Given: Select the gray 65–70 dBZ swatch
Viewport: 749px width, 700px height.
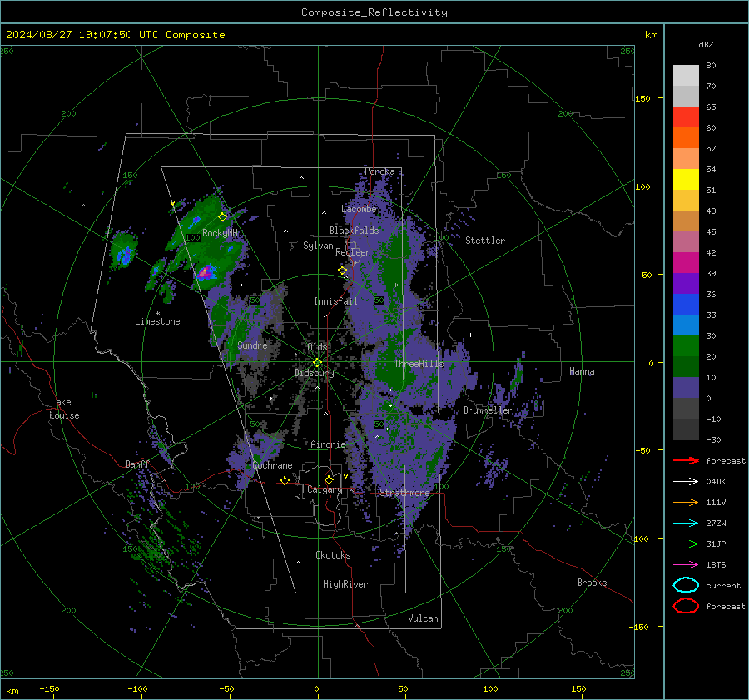Looking at the screenshot, I should pos(686,96).
